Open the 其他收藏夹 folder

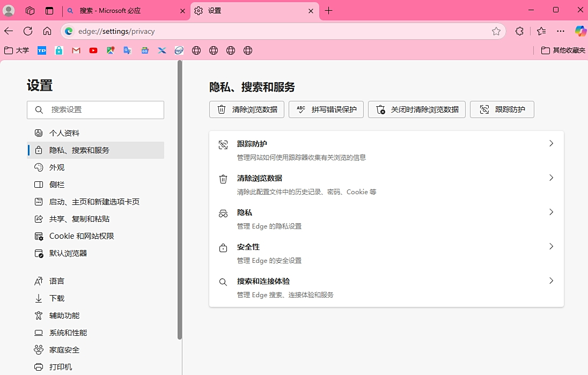[563, 50]
